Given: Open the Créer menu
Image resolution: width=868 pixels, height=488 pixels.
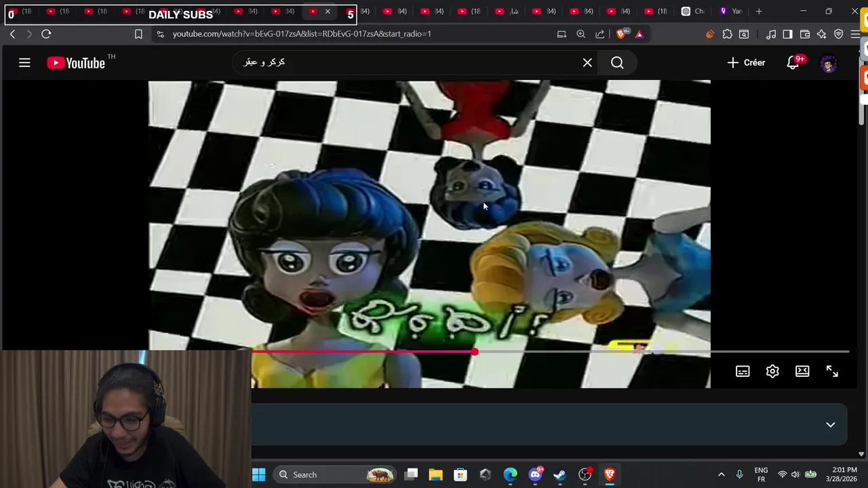Looking at the screenshot, I should (x=746, y=62).
